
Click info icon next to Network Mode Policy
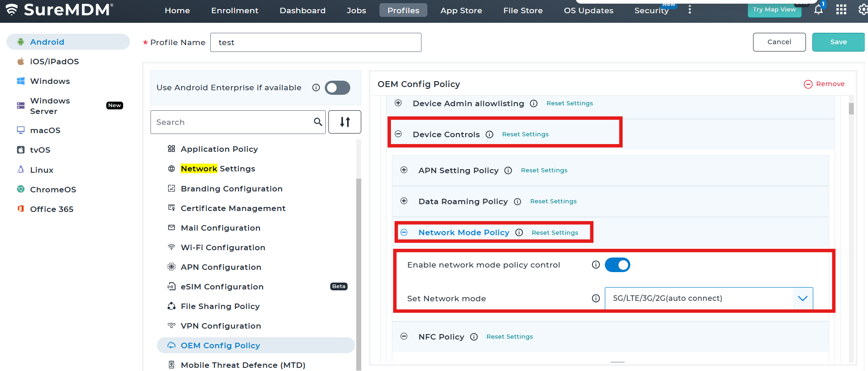519,232
